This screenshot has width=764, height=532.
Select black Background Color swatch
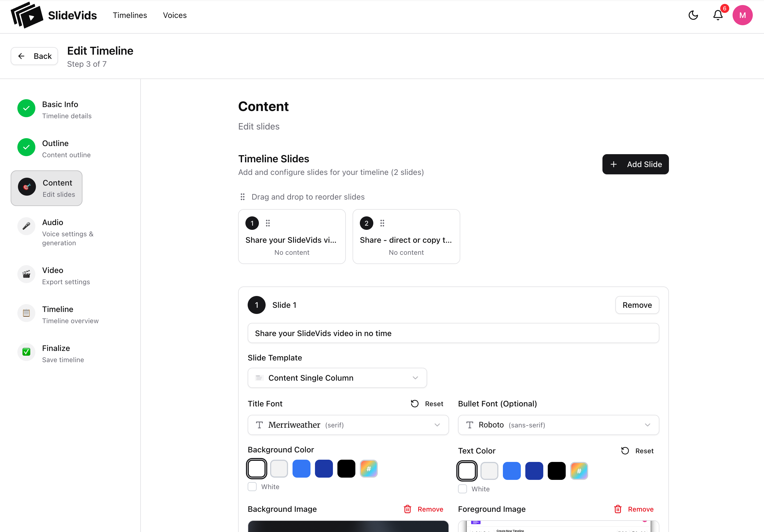point(346,469)
